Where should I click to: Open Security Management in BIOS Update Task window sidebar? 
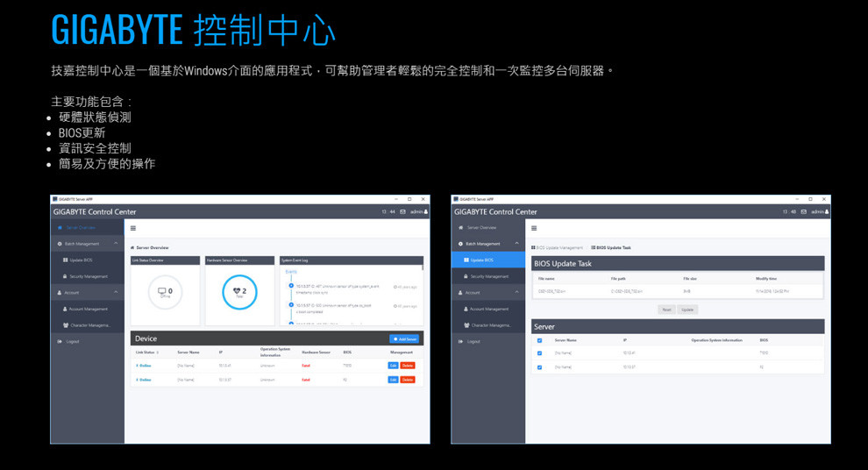click(488, 276)
